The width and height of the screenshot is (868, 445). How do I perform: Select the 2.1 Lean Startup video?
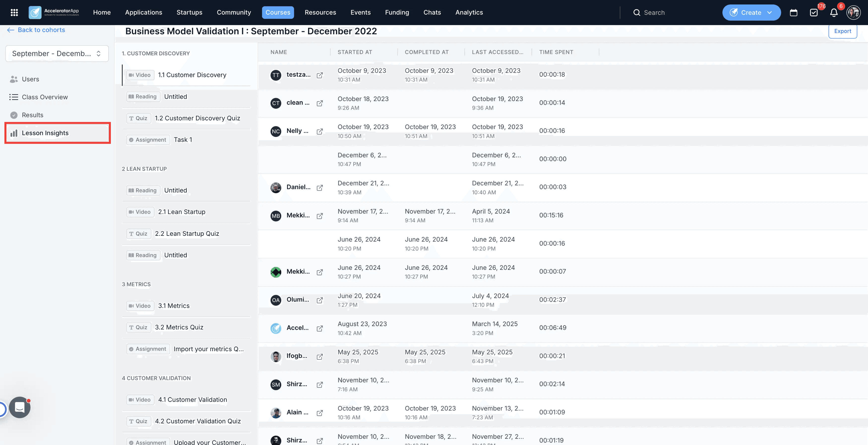coord(186,212)
